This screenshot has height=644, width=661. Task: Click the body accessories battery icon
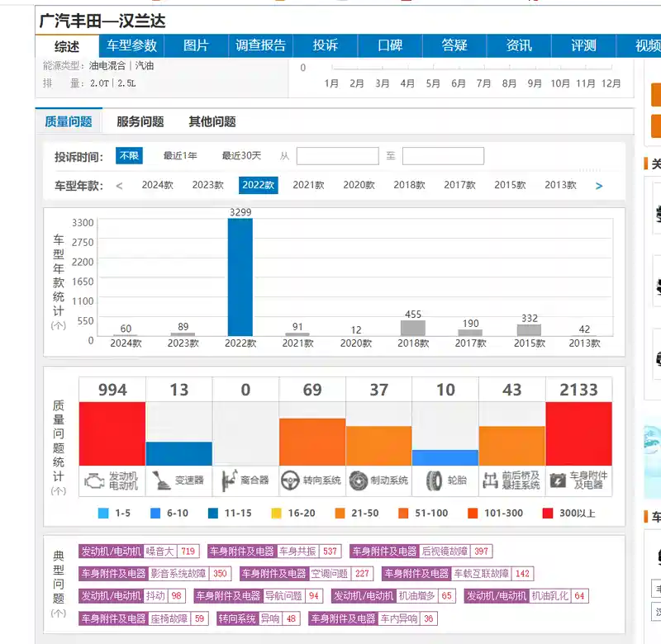[x=559, y=481]
